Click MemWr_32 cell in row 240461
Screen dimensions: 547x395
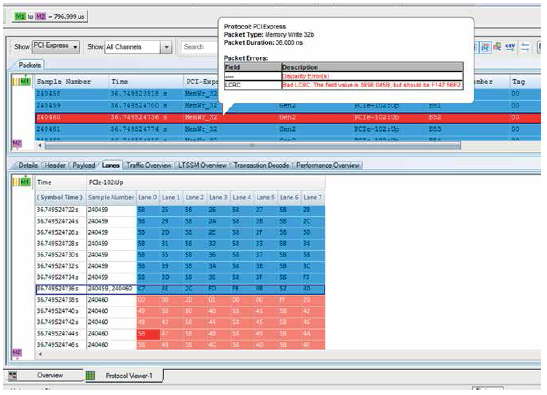pos(201,129)
